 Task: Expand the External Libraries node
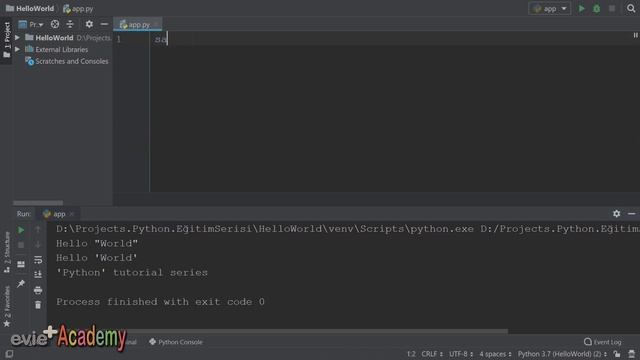click(17, 49)
